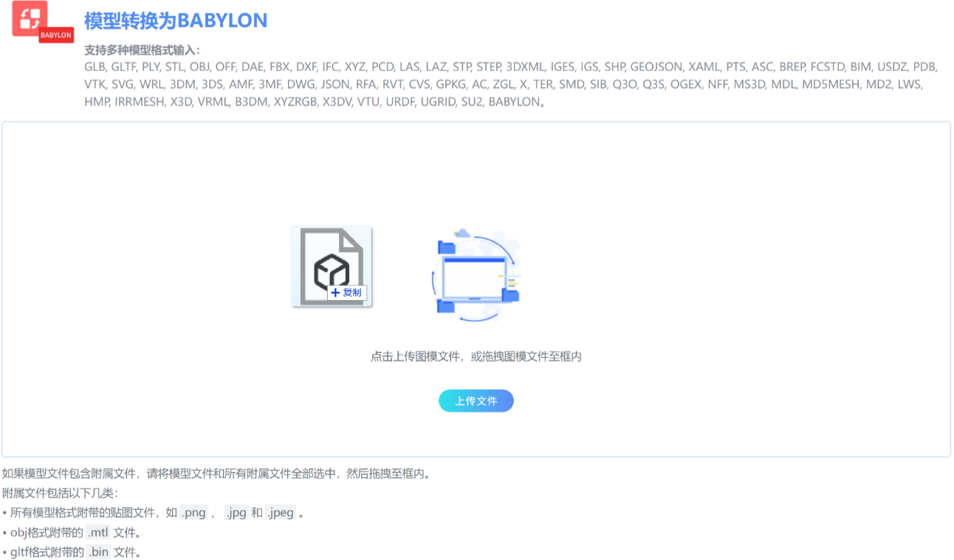The width and height of the screenshot is (954, 560).
Task: Click the '上传文件' upload button
Action: point(476,401)
